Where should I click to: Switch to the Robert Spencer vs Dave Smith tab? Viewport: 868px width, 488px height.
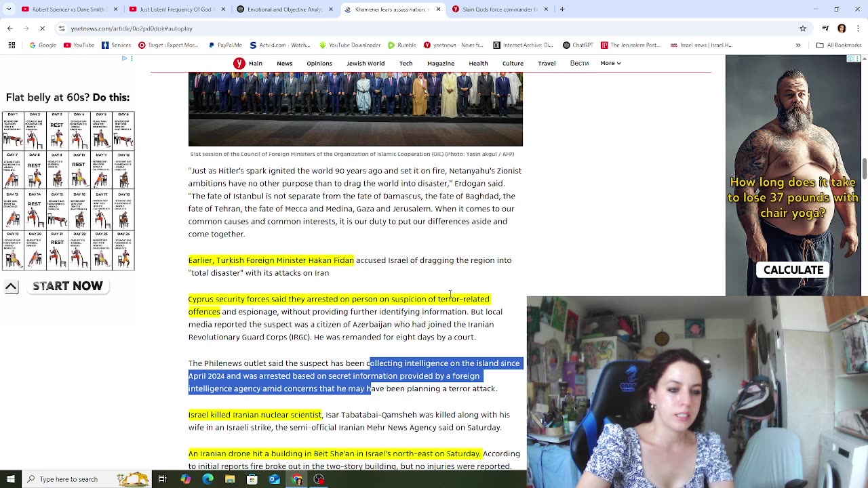point(68,9)
